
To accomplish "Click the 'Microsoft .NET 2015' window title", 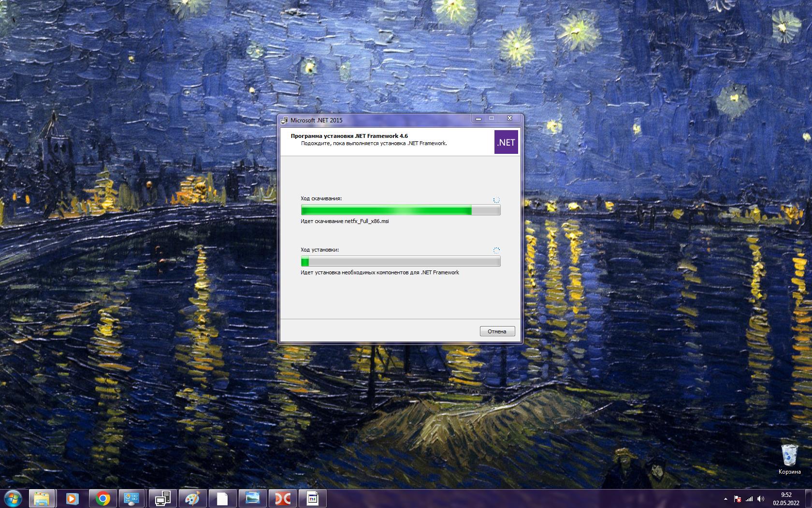I will click(x=316, y=120).
